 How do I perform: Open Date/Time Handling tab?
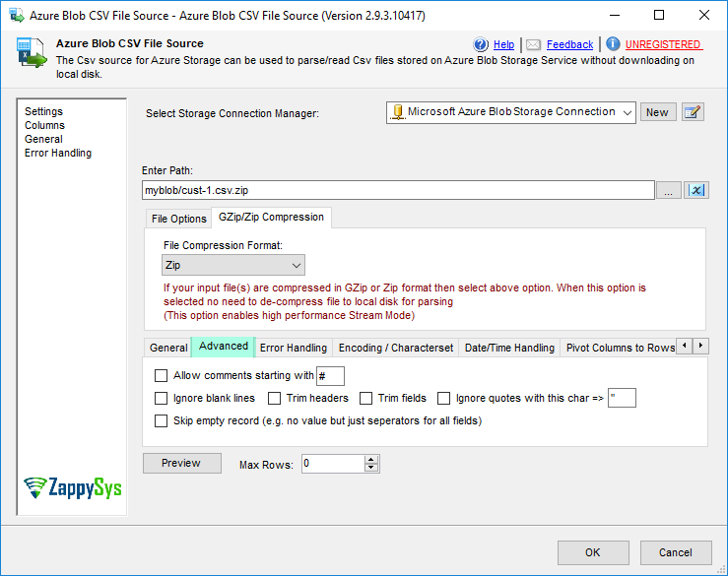(509, 348)
